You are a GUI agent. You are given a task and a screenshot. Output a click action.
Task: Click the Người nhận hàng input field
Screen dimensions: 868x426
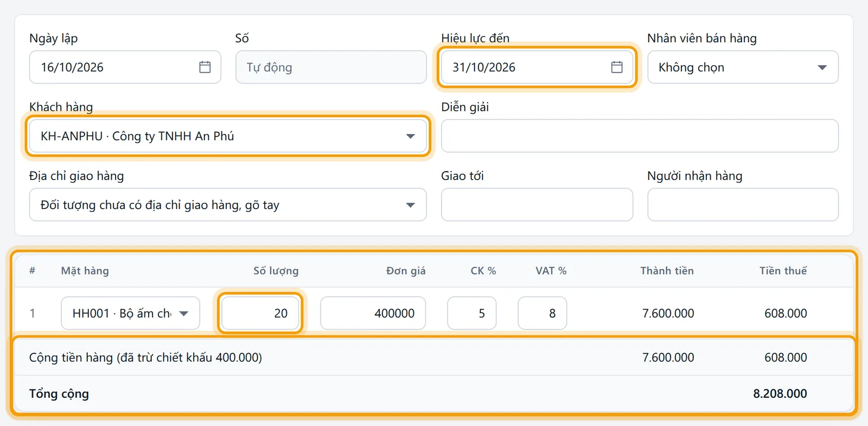743,205
